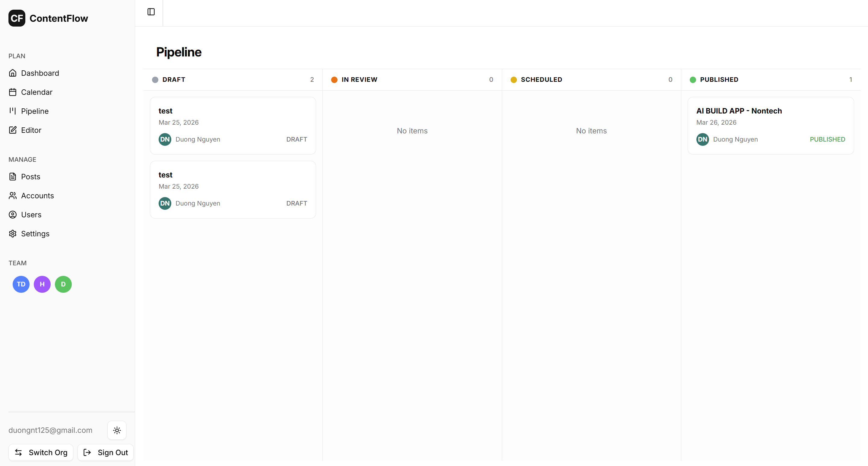Screen dimensions: 868x466
Task: Click the ContentFlow CF logo
Action: [17, 18]
